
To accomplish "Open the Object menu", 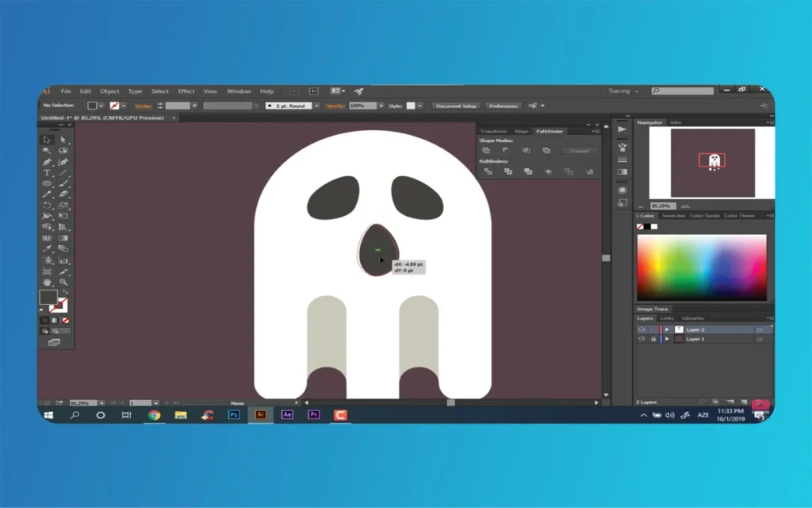I will point(109,91).
